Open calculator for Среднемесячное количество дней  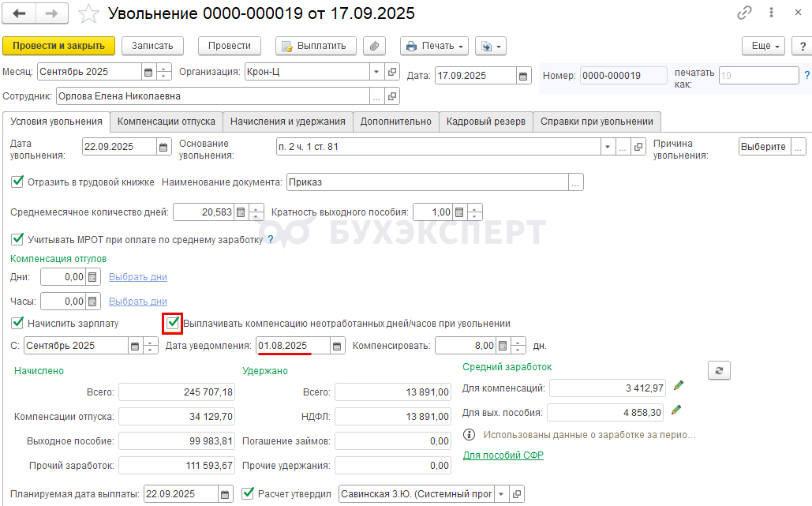pyautogui.click(x=241, y=212)
